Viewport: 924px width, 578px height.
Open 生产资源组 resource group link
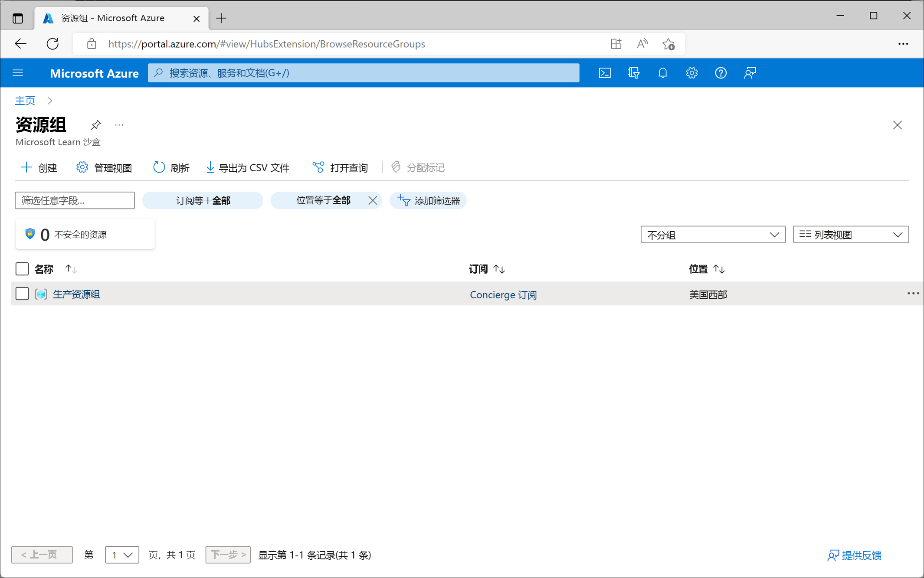[x=75, y=294]
